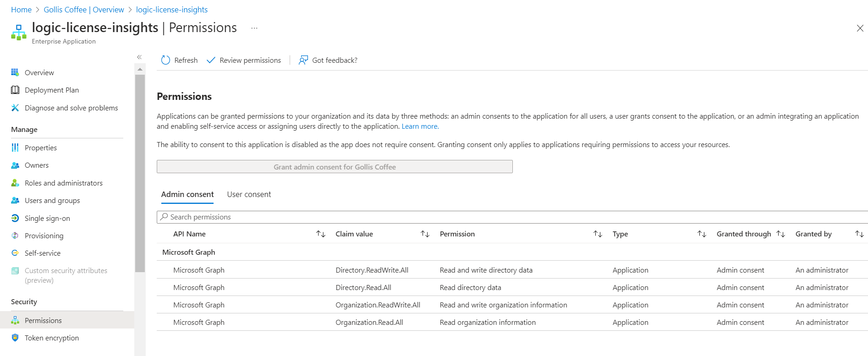The image size is (868, 356).
Task: Click the Deployment Plan book icon
Action: point(15,90)
